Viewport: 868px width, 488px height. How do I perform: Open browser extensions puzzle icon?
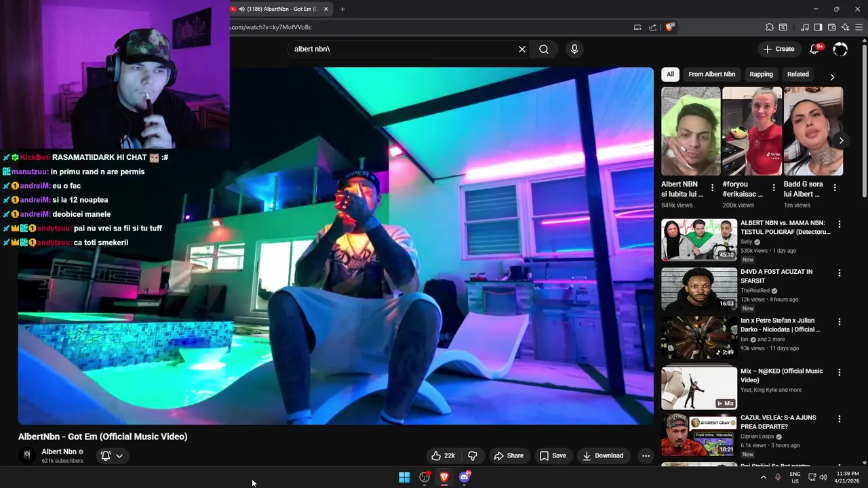coord(769,27)
